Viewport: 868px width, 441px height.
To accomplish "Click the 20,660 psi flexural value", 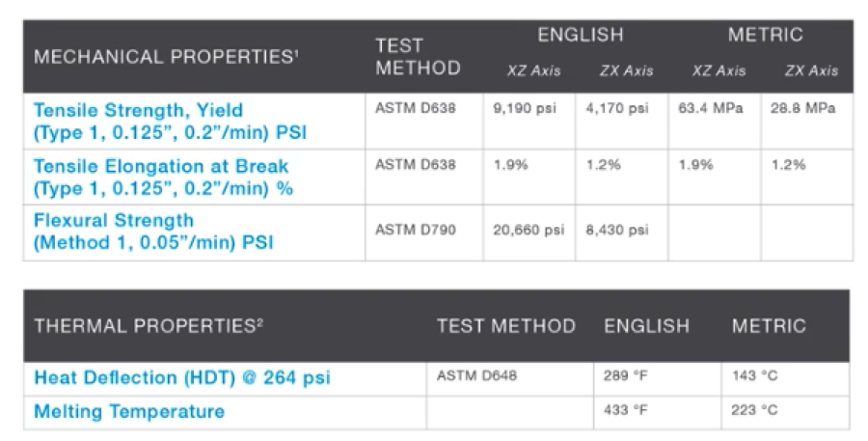I will [x=529, y=230].
